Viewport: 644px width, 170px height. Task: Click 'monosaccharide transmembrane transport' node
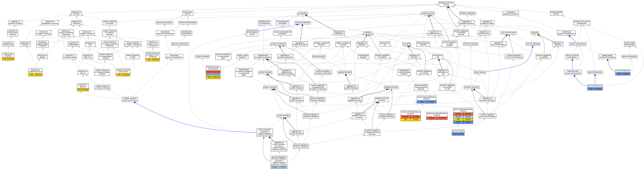coord(421,87)
